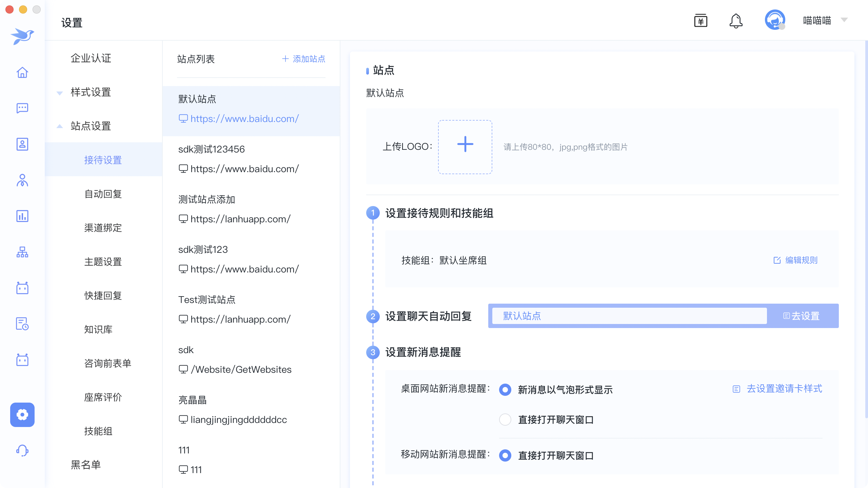Open the home icon in sidebar
868x488 pixels.
point(22,73)
